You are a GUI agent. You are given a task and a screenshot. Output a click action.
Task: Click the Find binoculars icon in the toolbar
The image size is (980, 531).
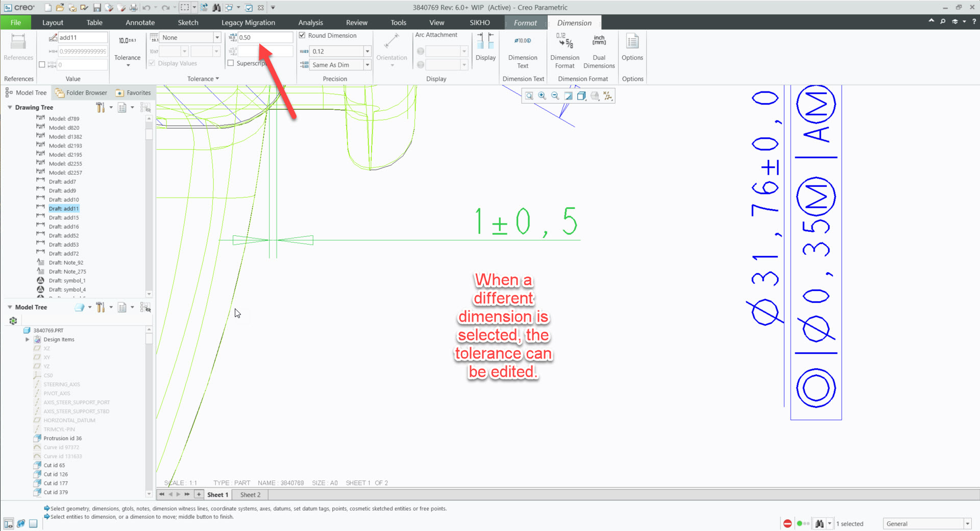point(216,7)
